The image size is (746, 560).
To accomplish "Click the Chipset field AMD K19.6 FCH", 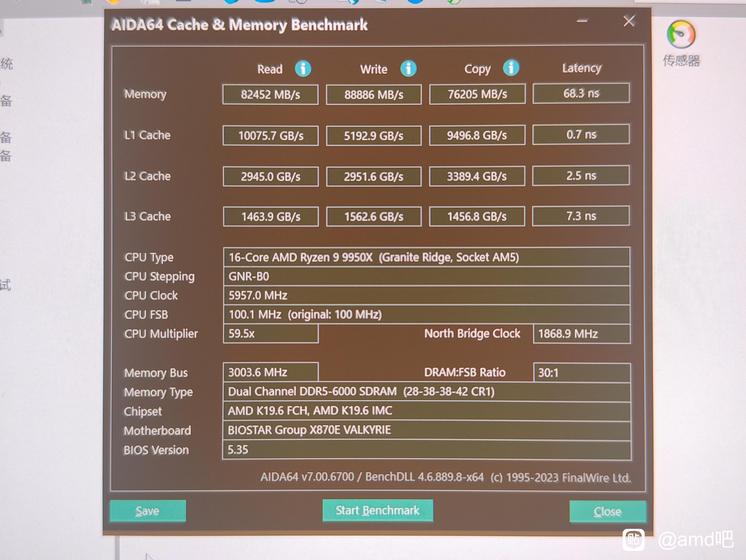I will point(427,411).
